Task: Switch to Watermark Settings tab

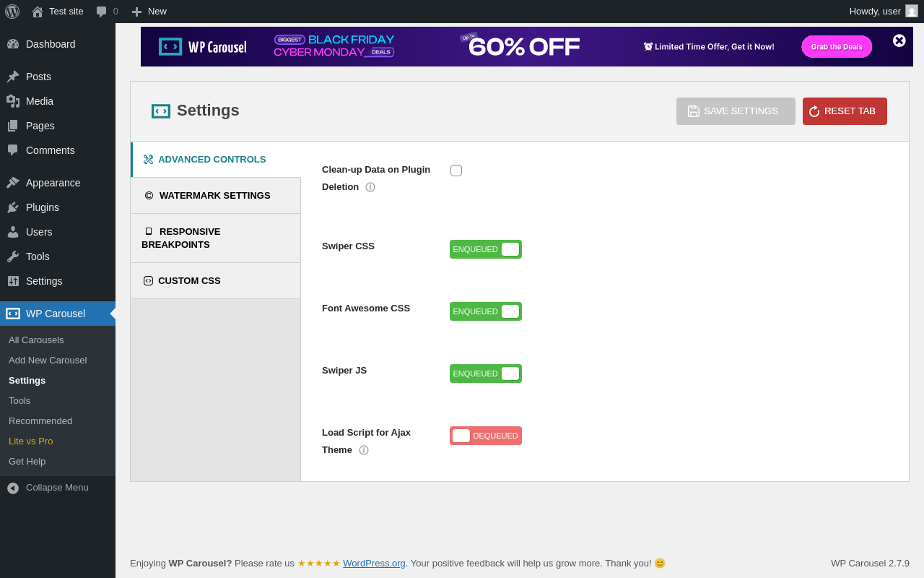Action: click(x=214, y=196)
